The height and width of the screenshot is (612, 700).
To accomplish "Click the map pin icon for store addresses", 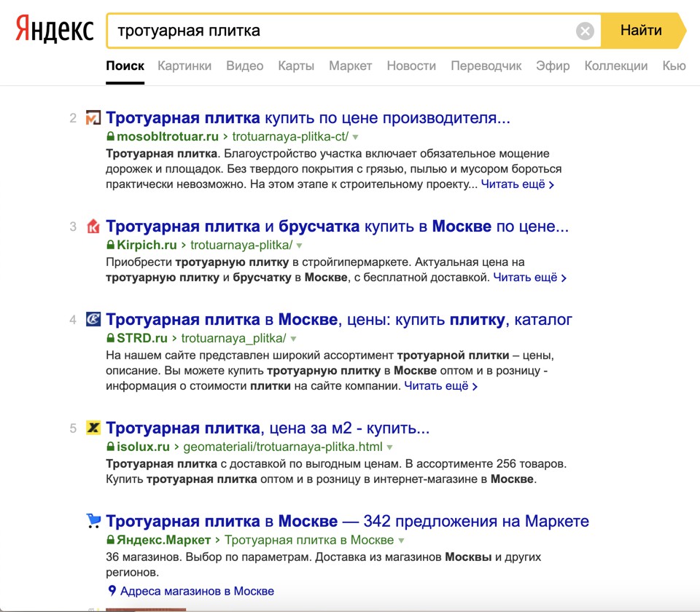I will [x=112, y=591].
